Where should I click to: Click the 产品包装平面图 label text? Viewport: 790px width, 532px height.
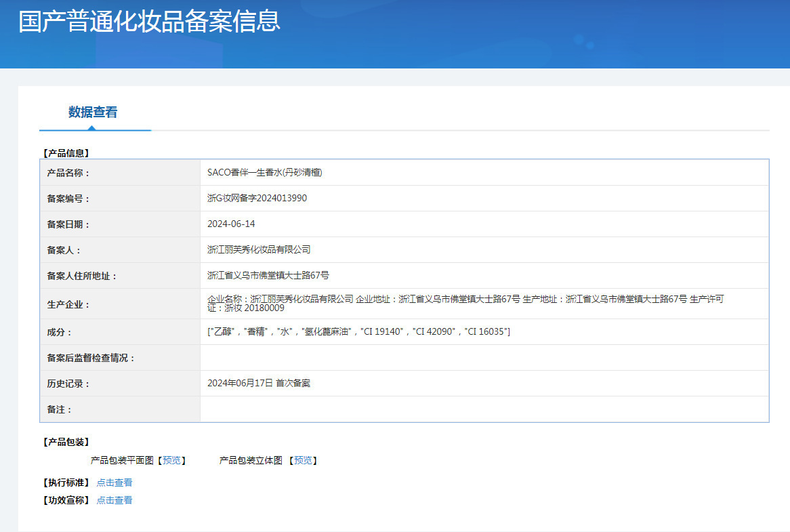122,460
